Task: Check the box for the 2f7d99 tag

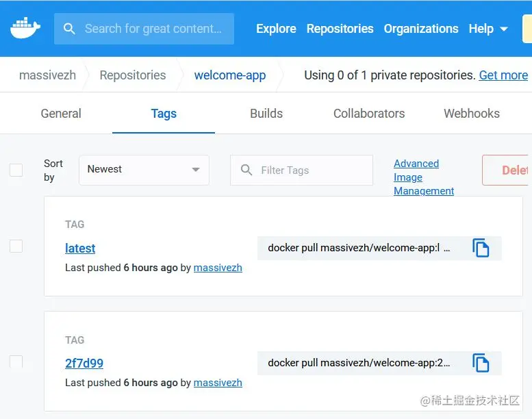Action: point(16,361)
